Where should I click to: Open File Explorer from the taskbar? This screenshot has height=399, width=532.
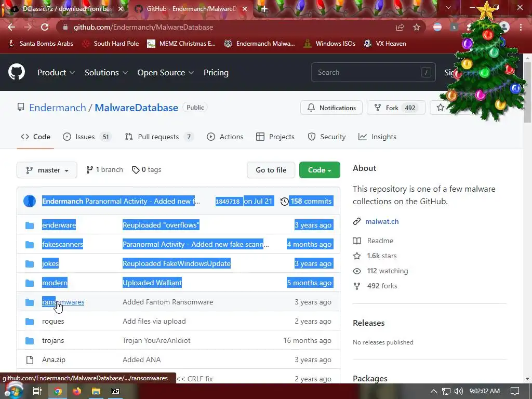pos(96,391)
